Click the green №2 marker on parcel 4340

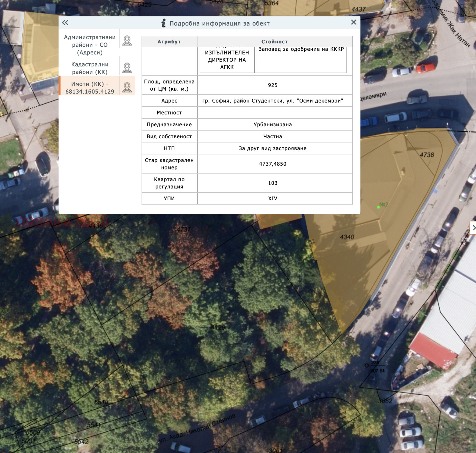378,206
